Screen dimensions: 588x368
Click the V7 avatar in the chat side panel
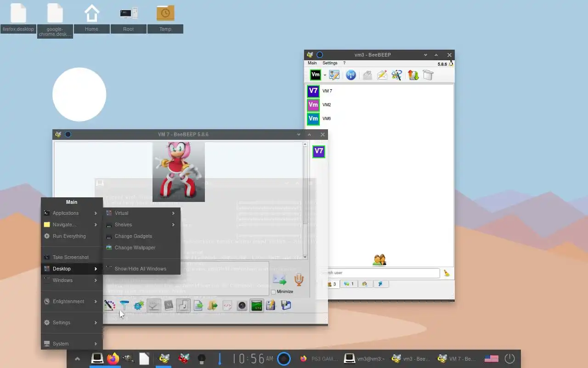[319, 151]
